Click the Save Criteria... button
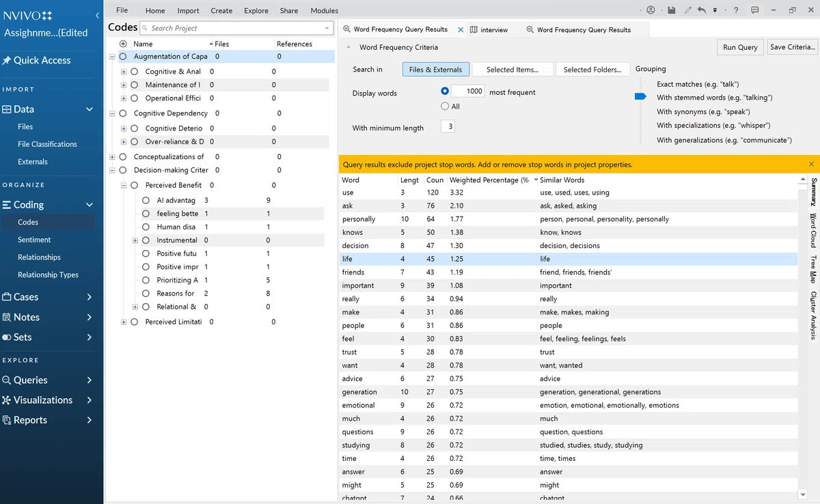Screen dimensions: 820x504 792,47
